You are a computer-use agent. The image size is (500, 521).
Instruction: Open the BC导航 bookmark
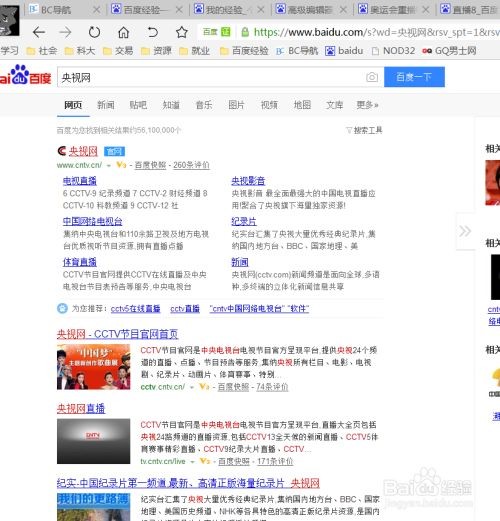tap(297, 51)
